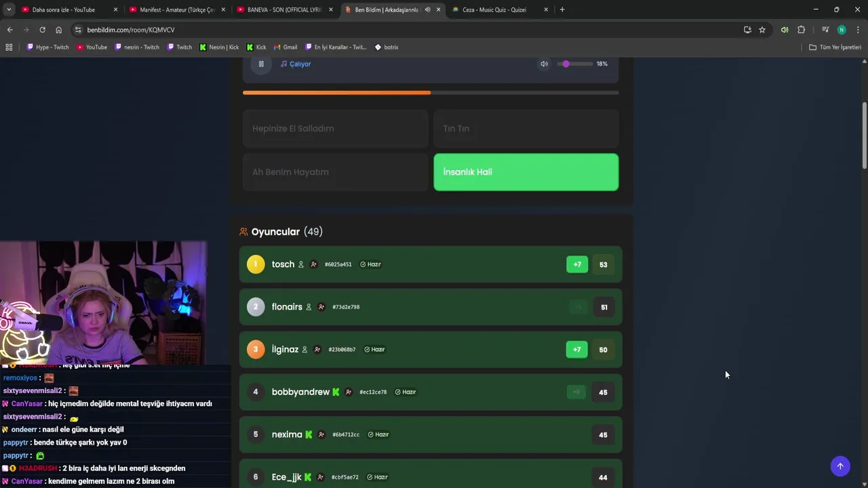
Task: Open the Chrome three-dot menu
Action: pos(858,30)
